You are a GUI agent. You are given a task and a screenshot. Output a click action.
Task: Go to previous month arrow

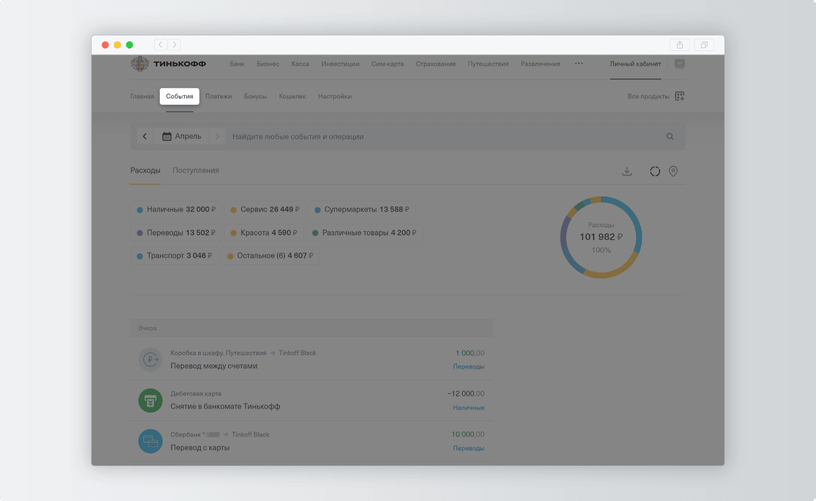coord(145,136)
